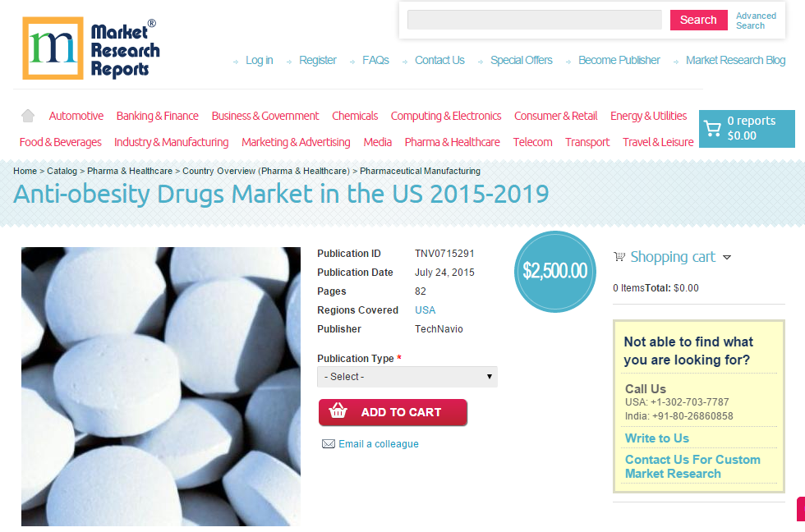This screenshot has width=805, height=532.
Task: Open the cart showing 0 reports $0.00
Action: [746, 128]
